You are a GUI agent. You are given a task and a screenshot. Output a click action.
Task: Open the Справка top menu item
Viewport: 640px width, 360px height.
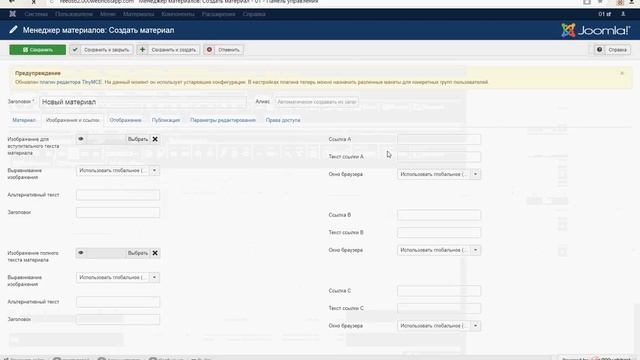click(x=254, y=14)
